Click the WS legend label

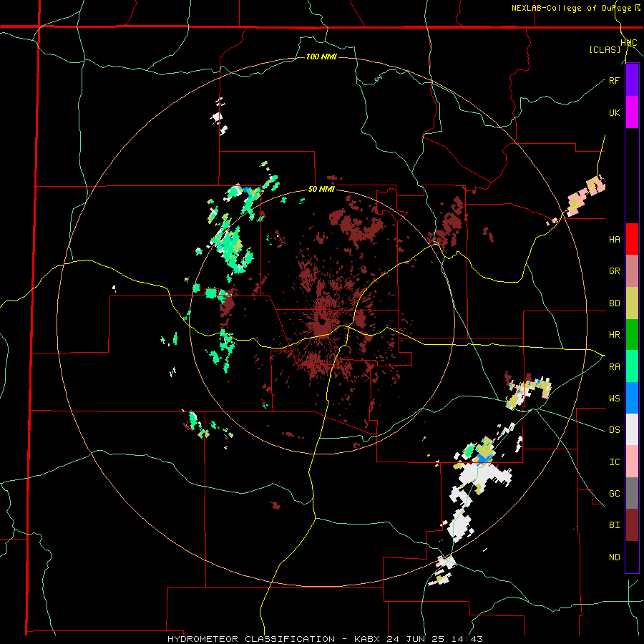tap(615, 398)
